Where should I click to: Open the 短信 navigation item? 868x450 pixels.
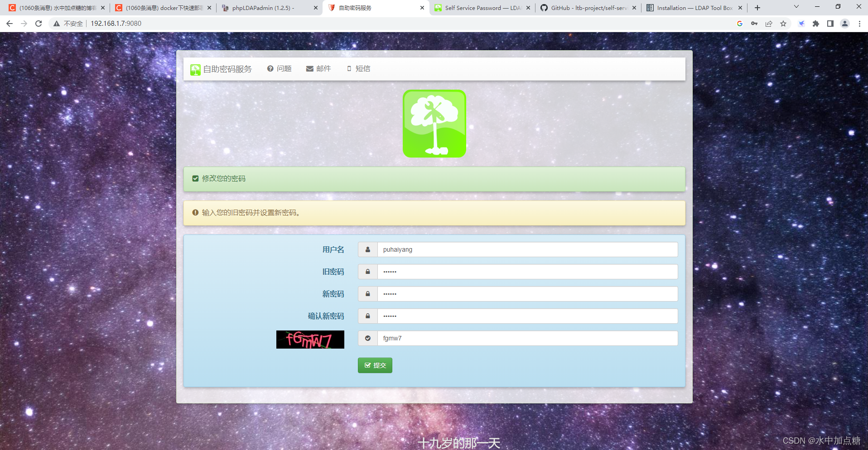358,69
